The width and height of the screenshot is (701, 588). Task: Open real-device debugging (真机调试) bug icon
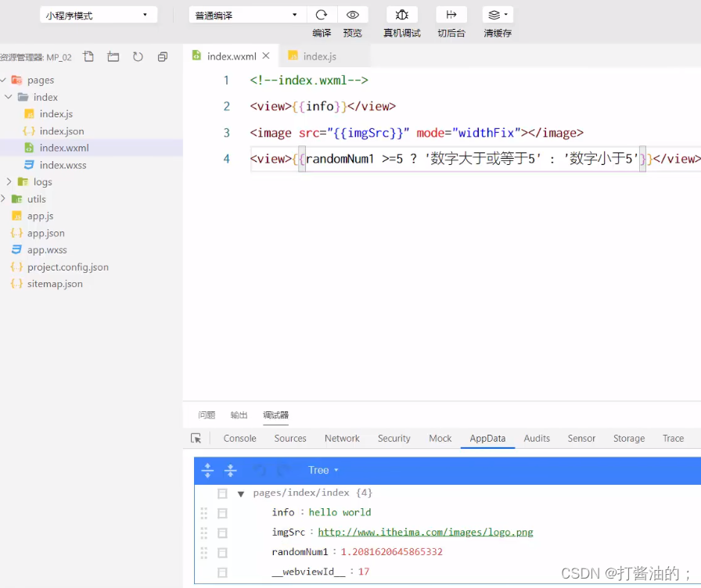(x=402, y=15)
